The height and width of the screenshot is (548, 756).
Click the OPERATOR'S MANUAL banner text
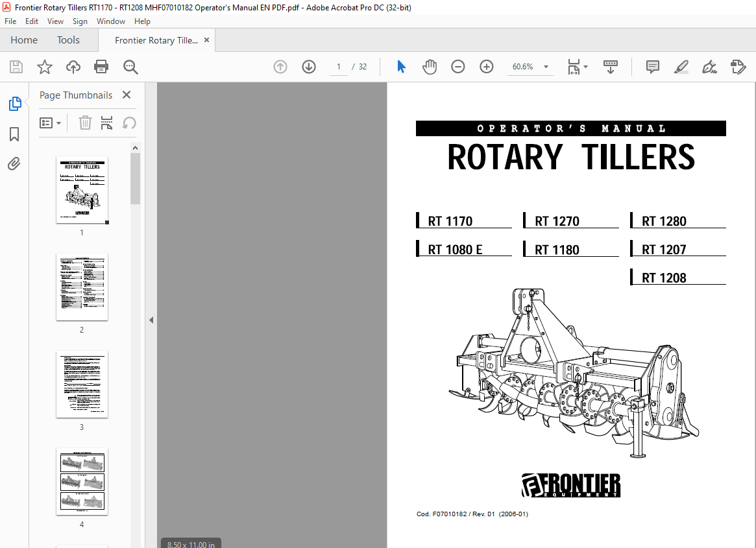571,128
